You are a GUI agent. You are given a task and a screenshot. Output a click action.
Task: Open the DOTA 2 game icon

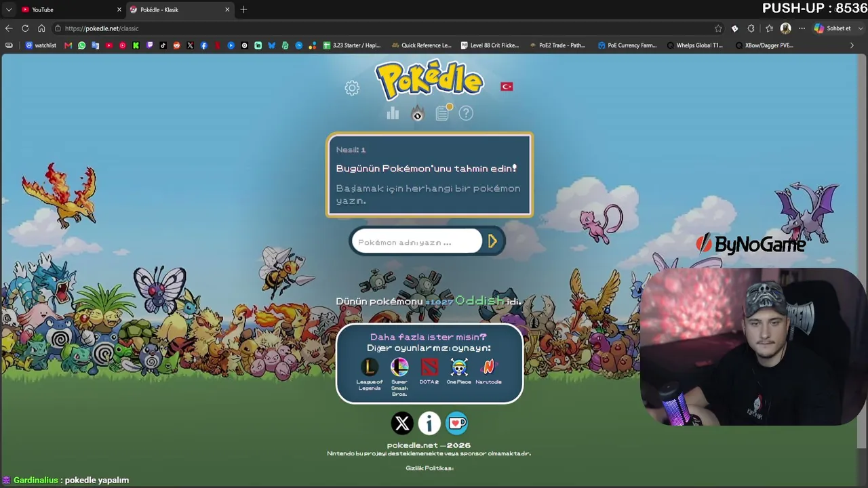pyautogui.click(x=429, y=367)
